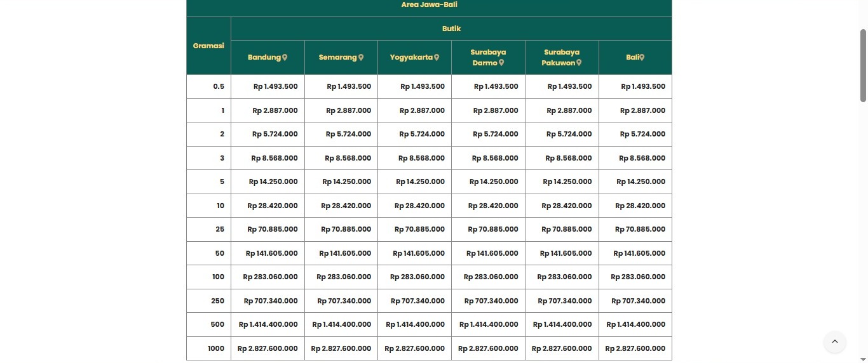868x363 pixels.
Task: Open the Bali location pin icon
Action: point(642,58)
